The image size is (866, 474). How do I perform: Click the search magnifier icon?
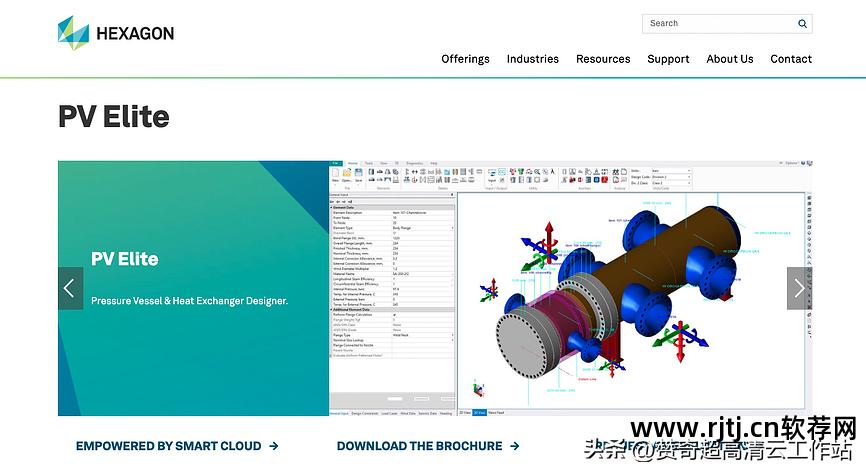tap(802, 24)
